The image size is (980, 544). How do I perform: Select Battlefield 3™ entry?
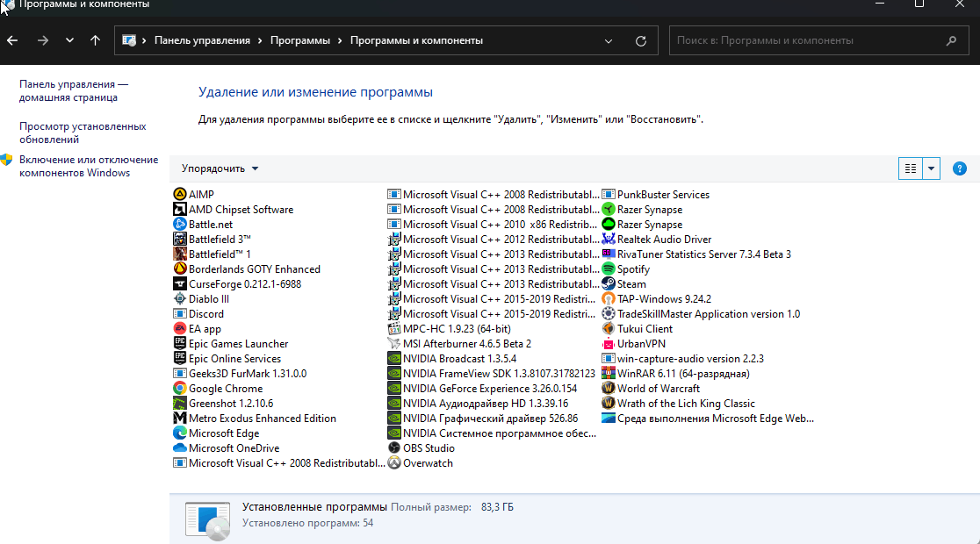[212, 240]
